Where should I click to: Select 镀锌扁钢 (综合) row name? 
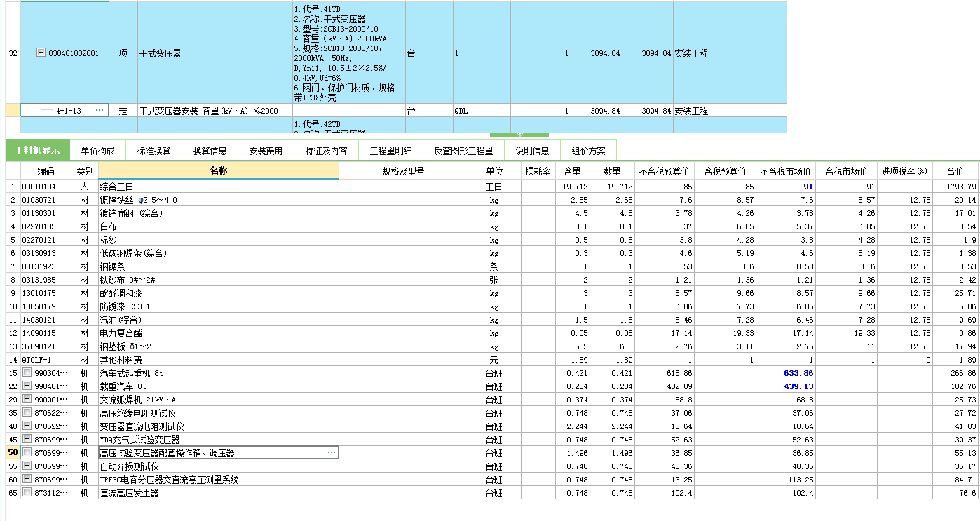click(219, 213)
